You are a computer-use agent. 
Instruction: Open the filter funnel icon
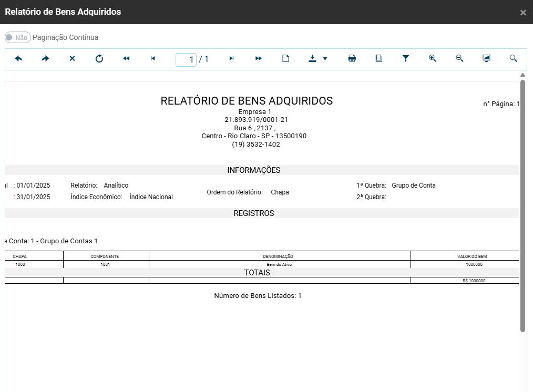click(x=406, y=59)
